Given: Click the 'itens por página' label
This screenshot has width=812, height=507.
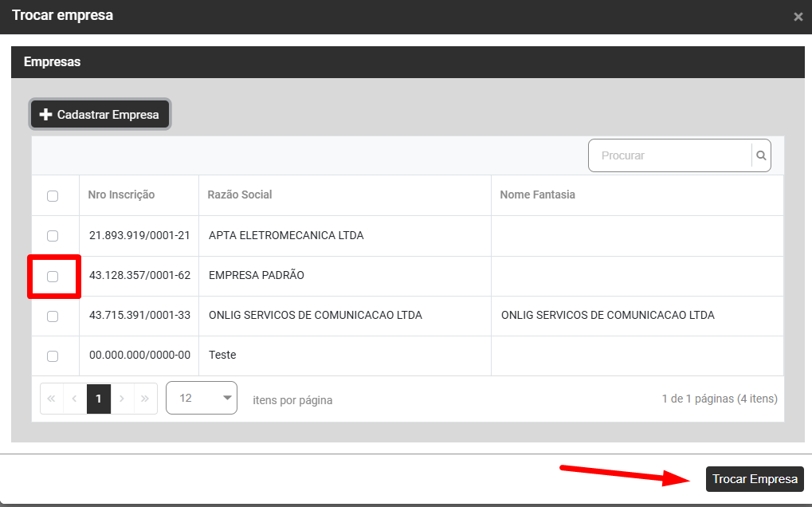Looking at the screenshot, I should (292, 400).
